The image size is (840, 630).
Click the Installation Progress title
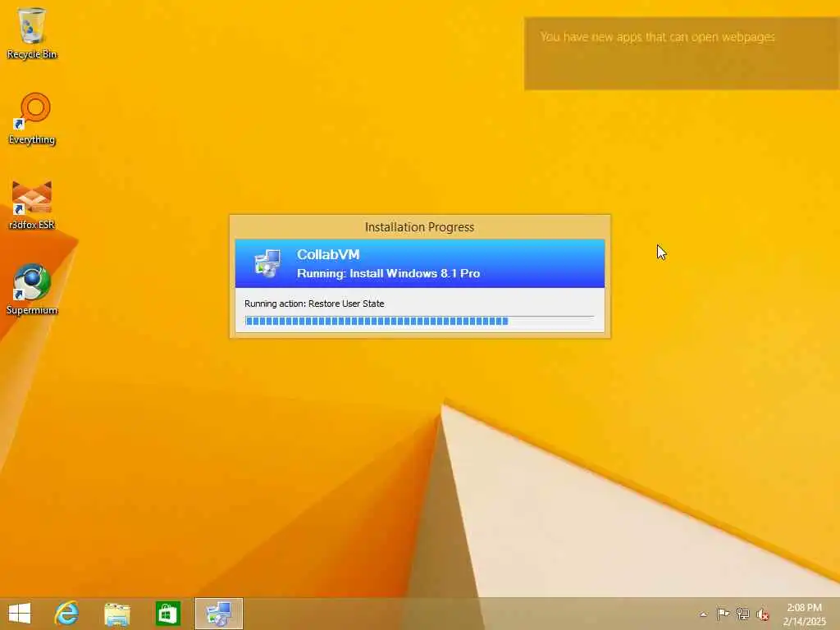pyautogui.click(x=419, y=227)
